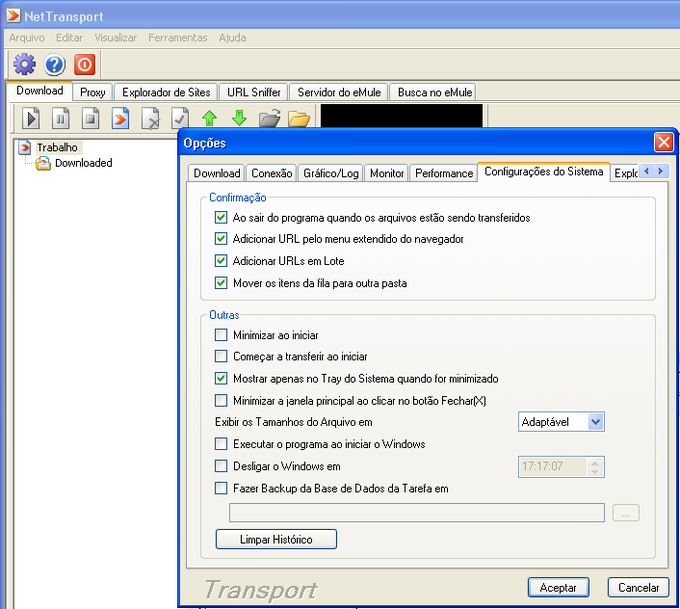The image size is (680, 609).
Task: Move item up with green up arrow
Action: tap(209, 118)
